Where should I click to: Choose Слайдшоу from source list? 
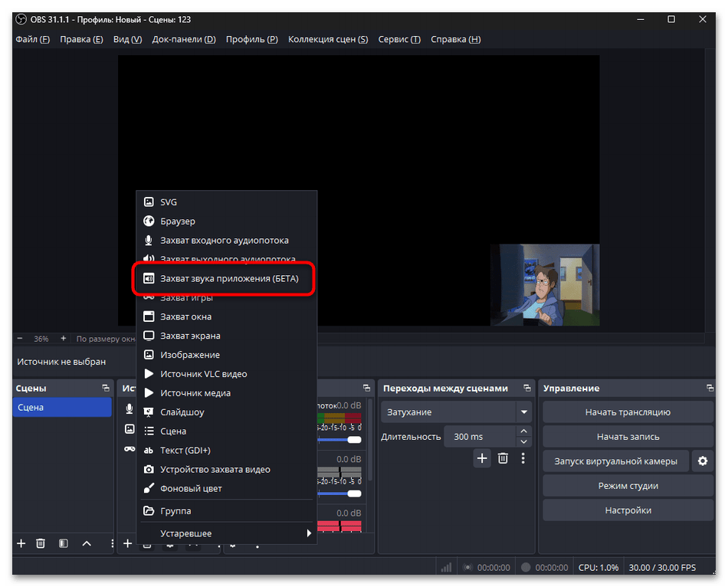pos(227,412)
